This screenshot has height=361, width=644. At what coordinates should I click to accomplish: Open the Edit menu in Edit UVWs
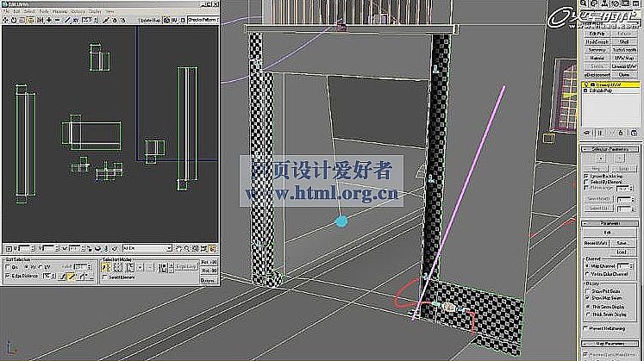[x=17, y=11]
